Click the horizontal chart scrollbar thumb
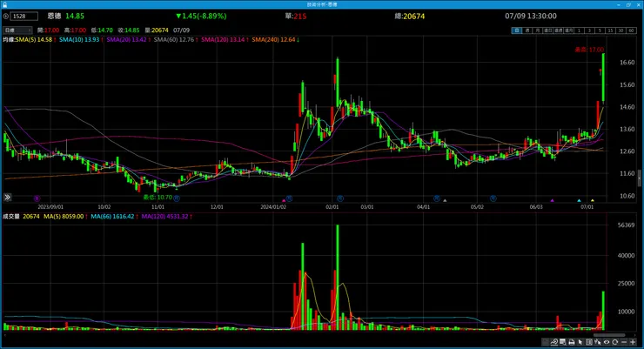Screen dimensions: 644x349 (x=609, y=335)
